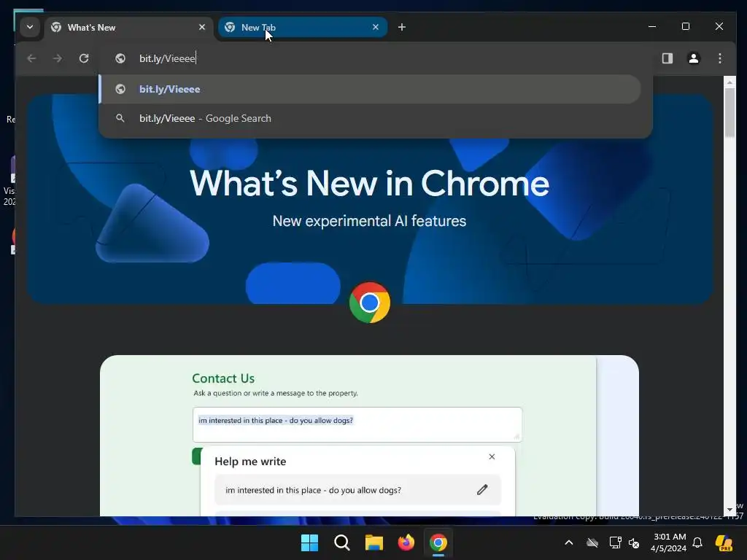The width and height of the screenshot is (747, 560).
Task: Show hidden system tray icons
Action: click(569, 542)
